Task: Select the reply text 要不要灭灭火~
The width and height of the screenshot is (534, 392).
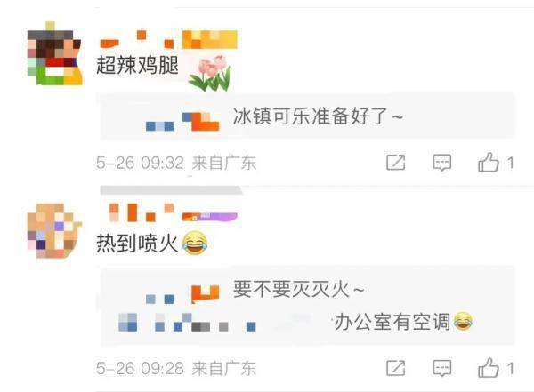Action: click(x=299, y=289)
